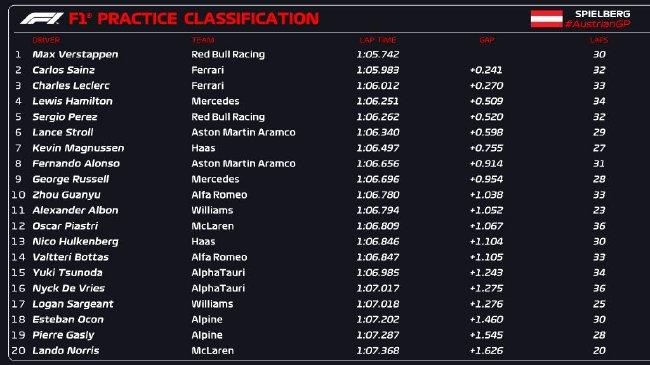
Task: Click Fernando Alonso's name
Action: [x=76, y=163]
